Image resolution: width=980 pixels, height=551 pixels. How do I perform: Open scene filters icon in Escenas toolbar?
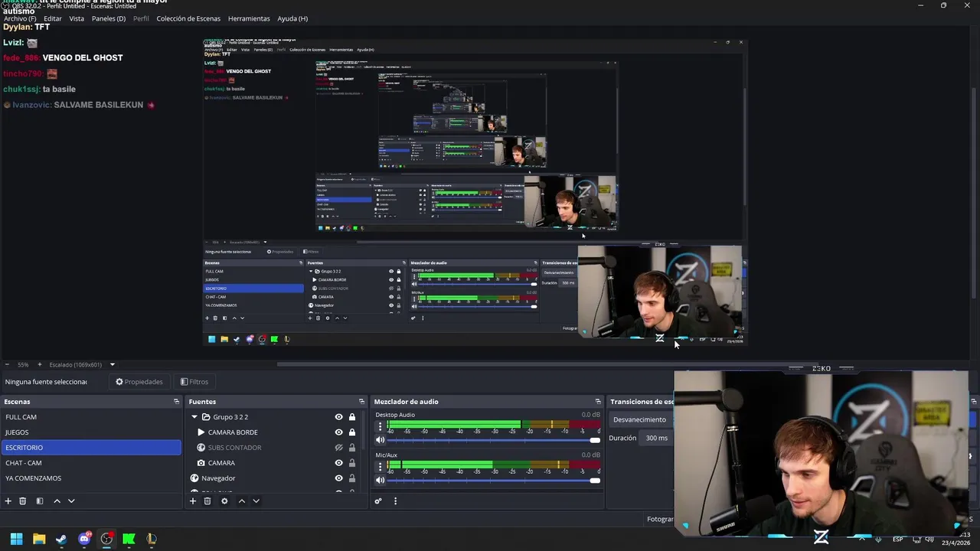(40, 501)
